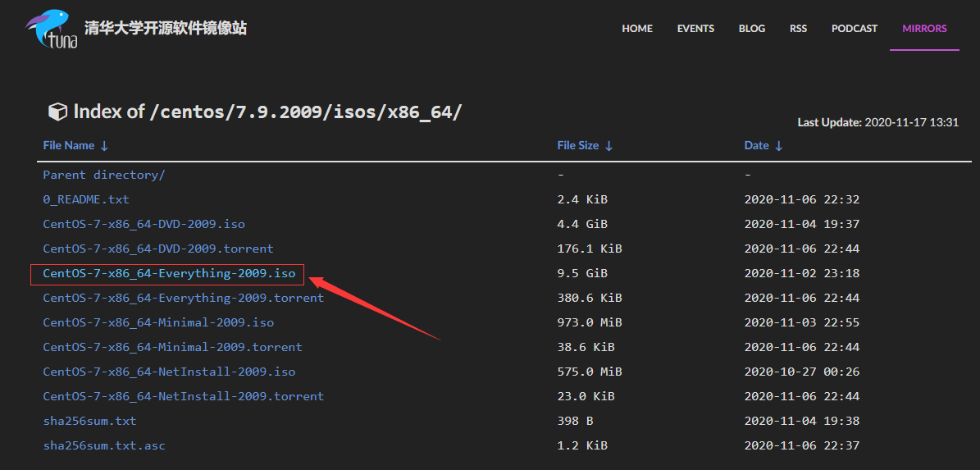Download CentOS-7-x86_64-Minimal-2009.iso
This screenshot has width=980, height=470.
(158, 322)
